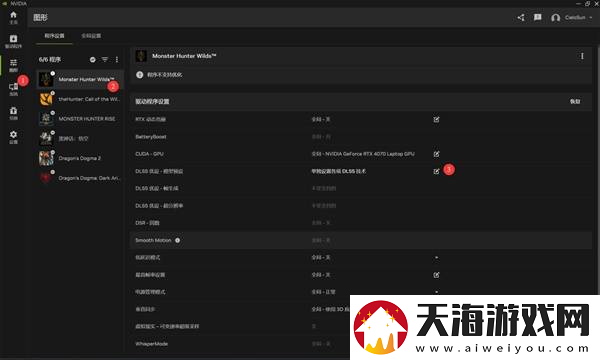Open the filter icon in program list header

[x=105, y=59]
